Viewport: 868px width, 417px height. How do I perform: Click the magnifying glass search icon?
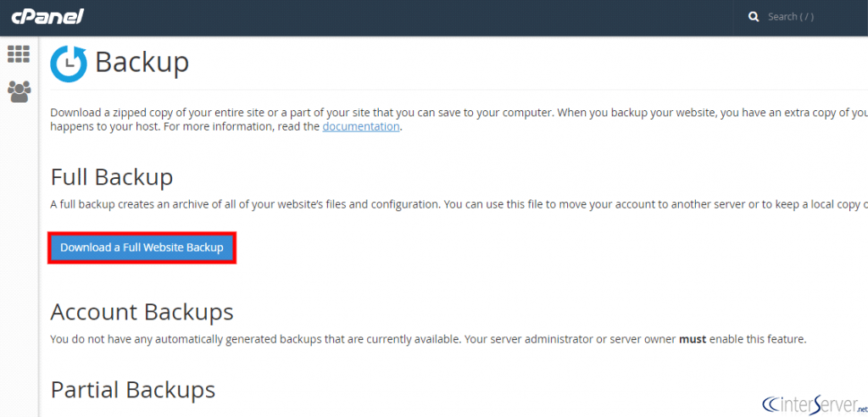pyautogui.click(x=754, y=17)
